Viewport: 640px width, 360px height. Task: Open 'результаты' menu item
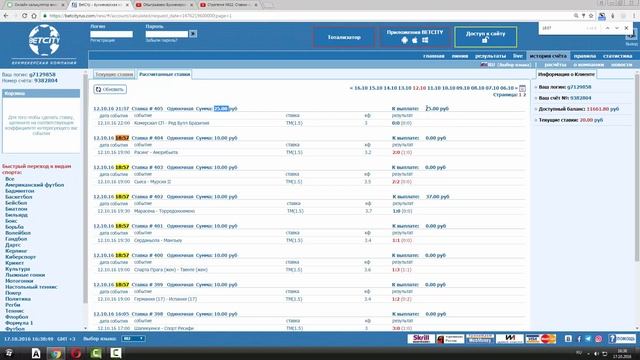point(490,56)
